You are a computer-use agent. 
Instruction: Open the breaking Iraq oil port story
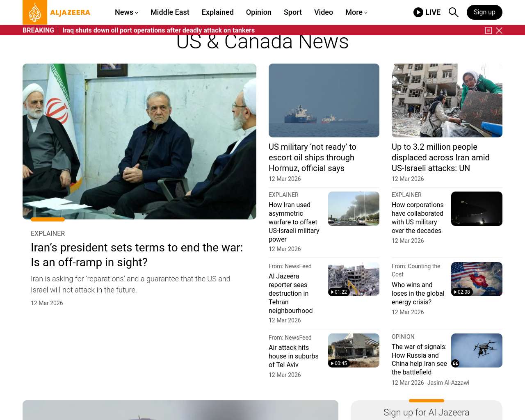tap(158, 30)
